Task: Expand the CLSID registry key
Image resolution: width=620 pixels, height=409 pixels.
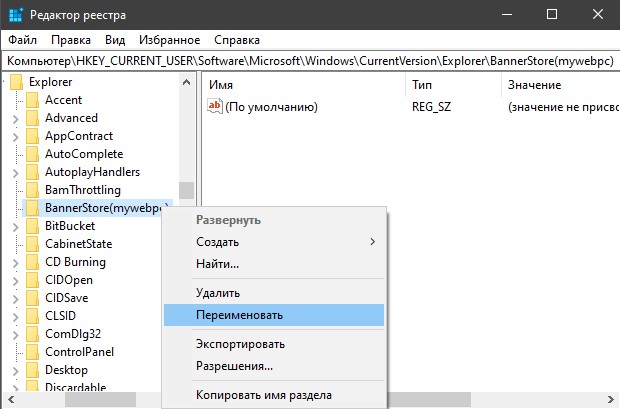Action: pyautogui.click(x=15, y=316)
